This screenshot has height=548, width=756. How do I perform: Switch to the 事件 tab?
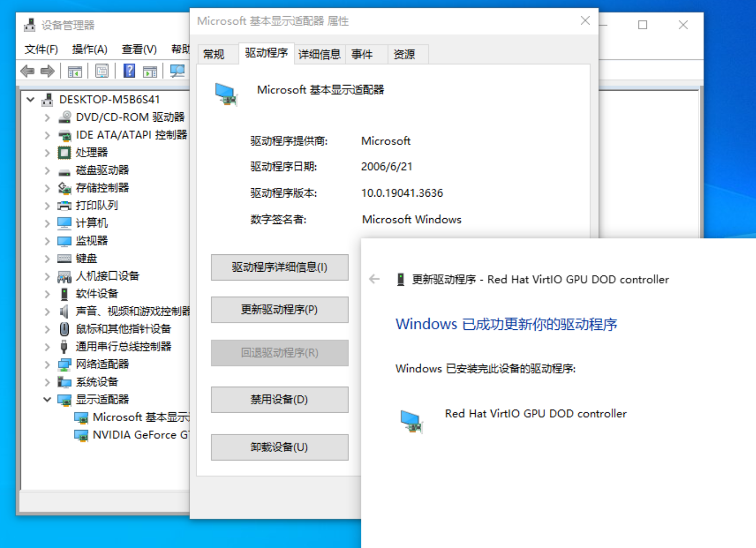click(362, 54)
